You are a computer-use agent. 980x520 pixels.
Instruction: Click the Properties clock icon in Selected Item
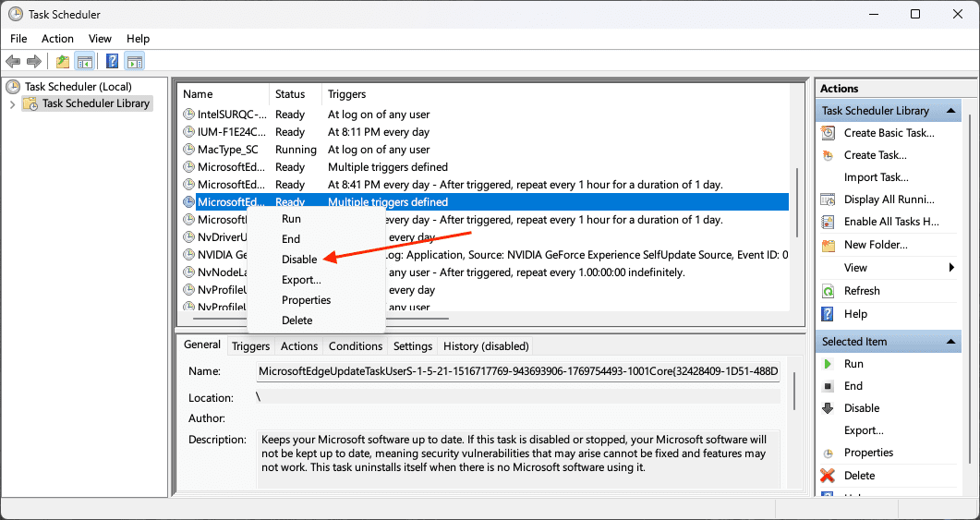(829, 453)
